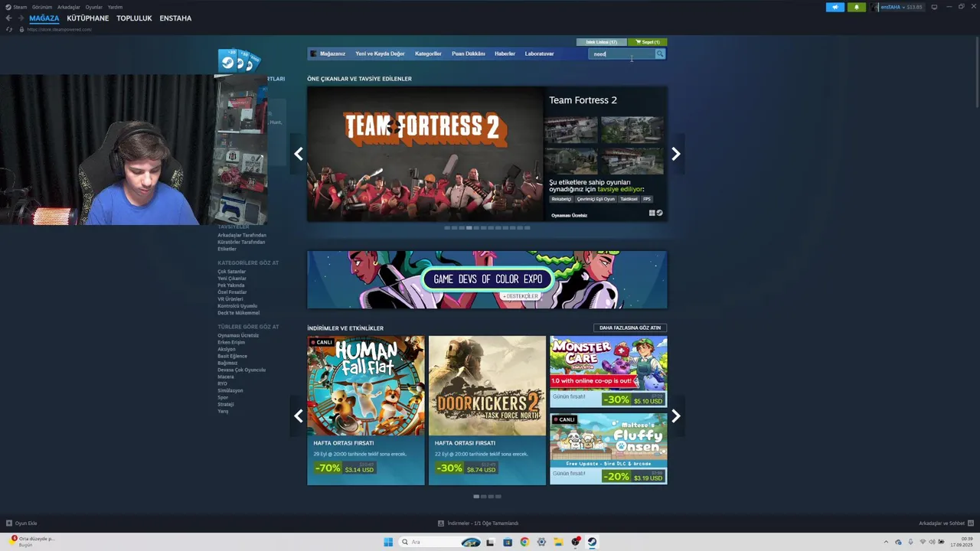Expand Yeni ve Kayda Değer menu
Viewport: 980px width, 551px height.
[x=380, y=54]
